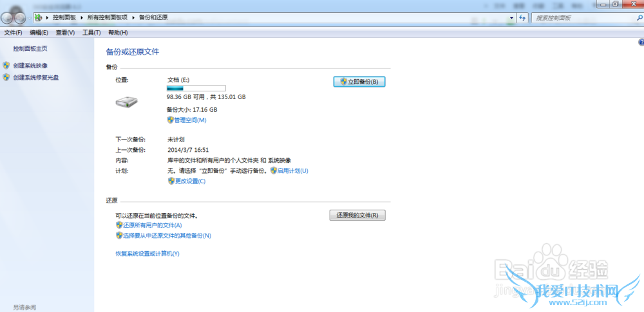This screenshot has height=312, width=644.
Task: Click the last backup time 2014/3/7 16:51
Action: coord(188,151)
